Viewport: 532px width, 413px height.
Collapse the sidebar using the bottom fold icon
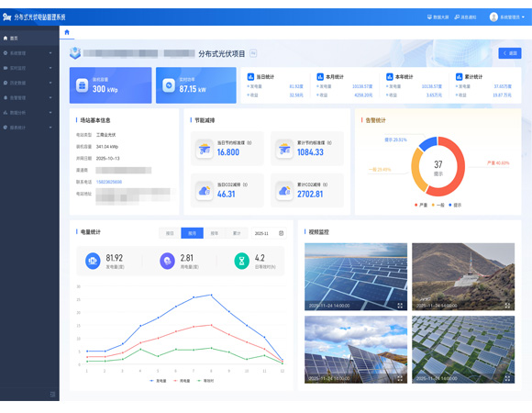[52, 394]
